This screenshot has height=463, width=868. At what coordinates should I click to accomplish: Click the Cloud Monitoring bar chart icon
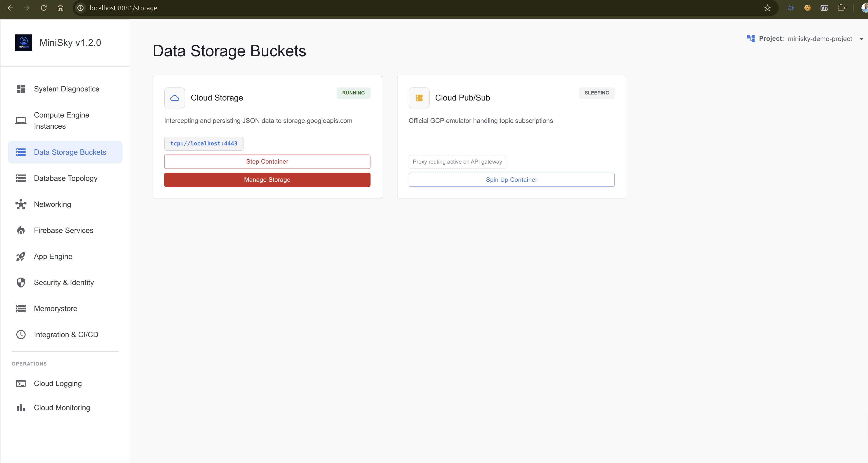[21, 408]
